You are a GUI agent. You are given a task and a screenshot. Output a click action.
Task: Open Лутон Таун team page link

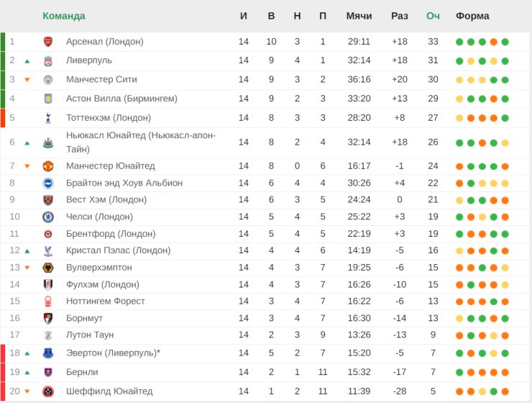[90, 335]
